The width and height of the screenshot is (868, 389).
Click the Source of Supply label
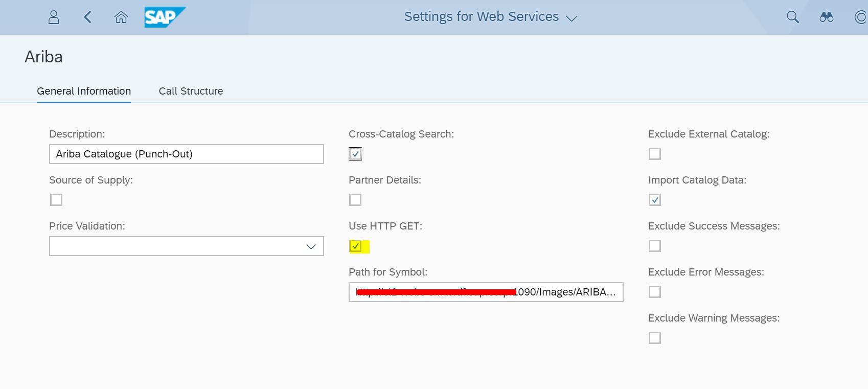[x=91, y=180]
